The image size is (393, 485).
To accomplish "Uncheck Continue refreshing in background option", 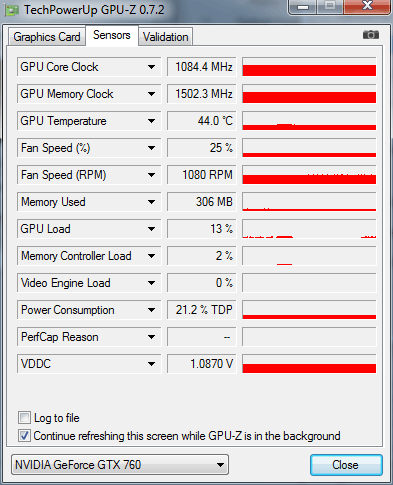I will pos(24,435).
